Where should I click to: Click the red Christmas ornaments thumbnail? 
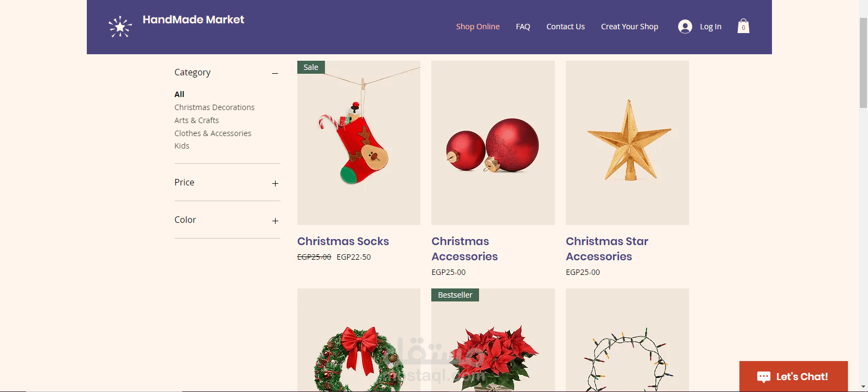[x=493, y=143]
